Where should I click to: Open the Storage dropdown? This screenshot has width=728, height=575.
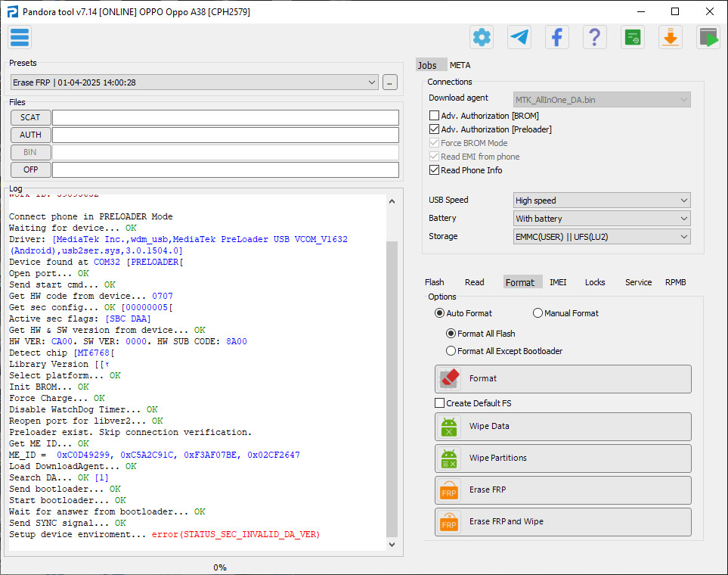pos(602,237)
